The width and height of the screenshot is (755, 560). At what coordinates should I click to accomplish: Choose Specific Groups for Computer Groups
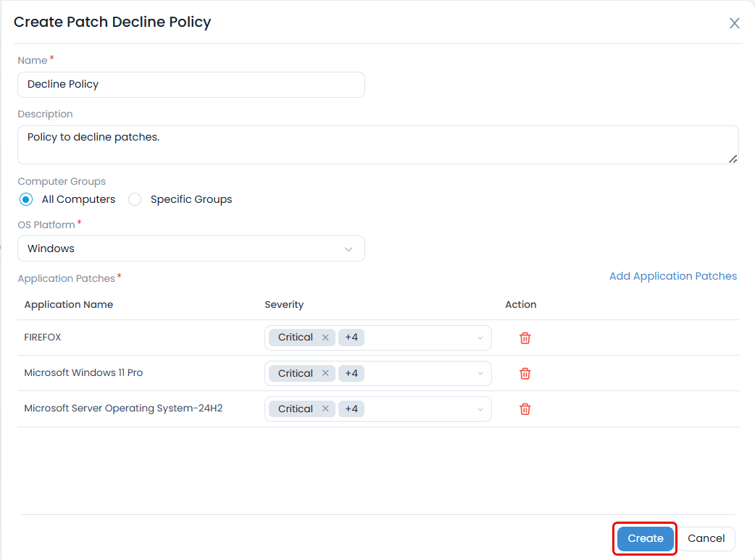(135, 199)
